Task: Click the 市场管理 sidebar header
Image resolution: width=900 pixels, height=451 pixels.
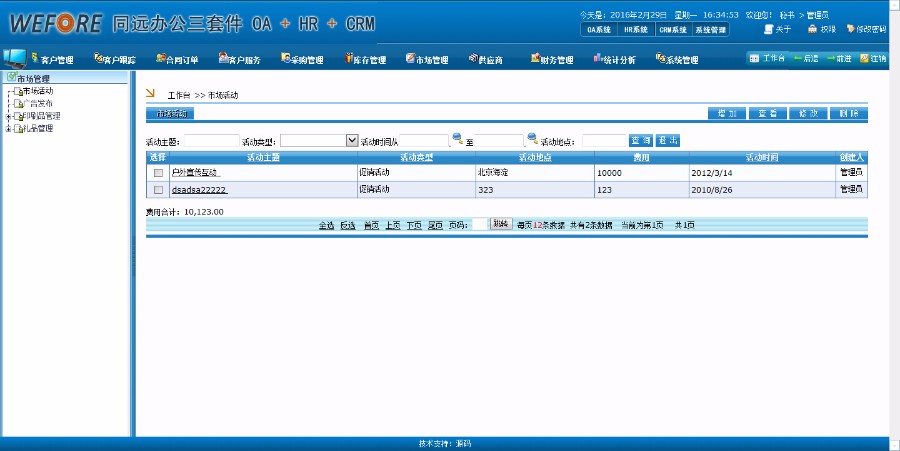Action: [33, 79]
